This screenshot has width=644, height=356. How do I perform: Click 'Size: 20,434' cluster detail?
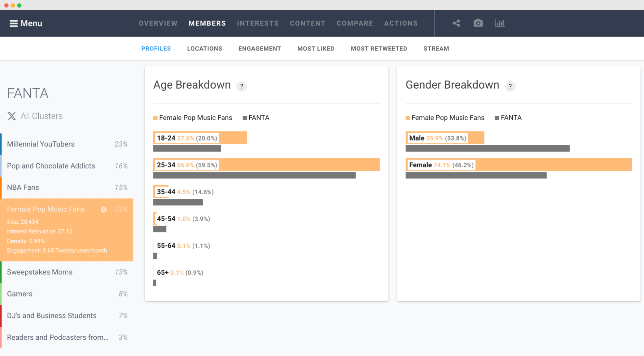click(23, 222)
